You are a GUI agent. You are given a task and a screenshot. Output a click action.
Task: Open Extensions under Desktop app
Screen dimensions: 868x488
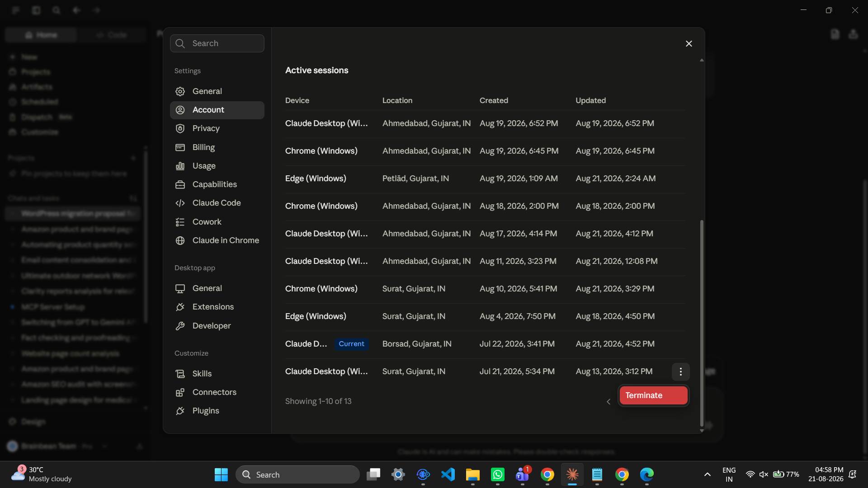[217, 307]
